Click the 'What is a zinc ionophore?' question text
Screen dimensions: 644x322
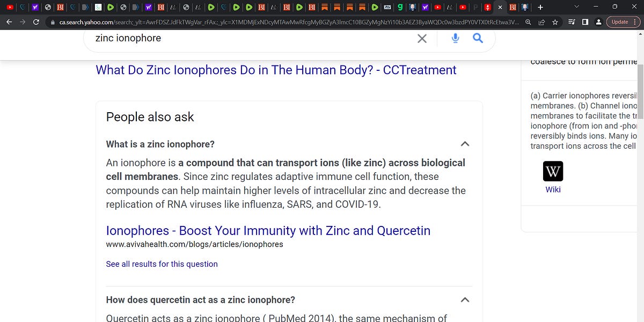click(160, 144)
